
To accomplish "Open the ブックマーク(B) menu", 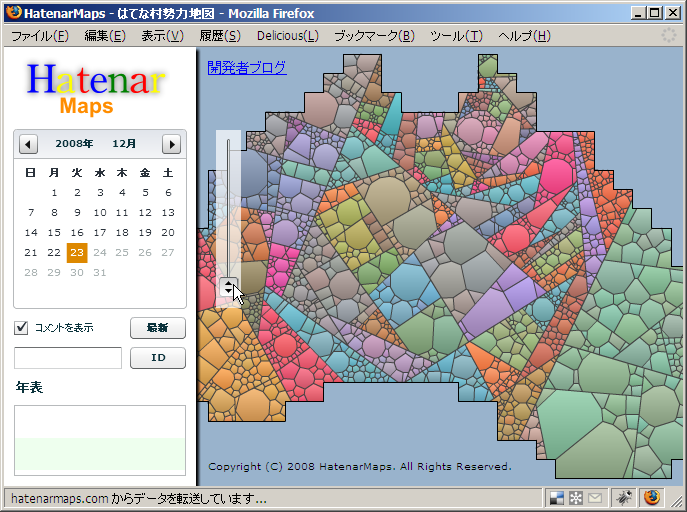I will coord(374,36).
